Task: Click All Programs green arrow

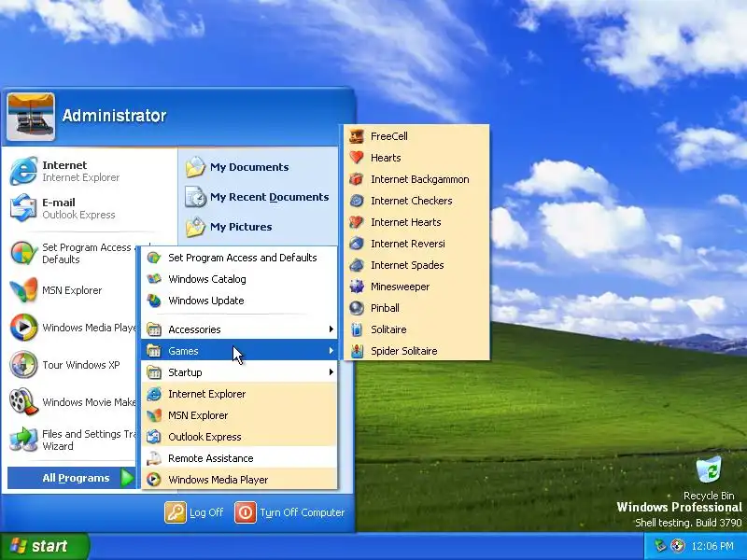Action: coord(127,478)
